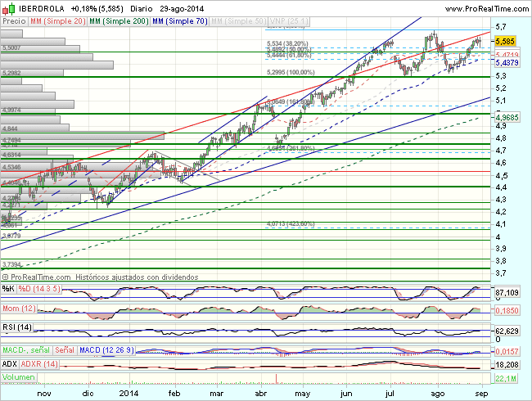Click the Mom (12) momentum indicator label

pos(20,309)
